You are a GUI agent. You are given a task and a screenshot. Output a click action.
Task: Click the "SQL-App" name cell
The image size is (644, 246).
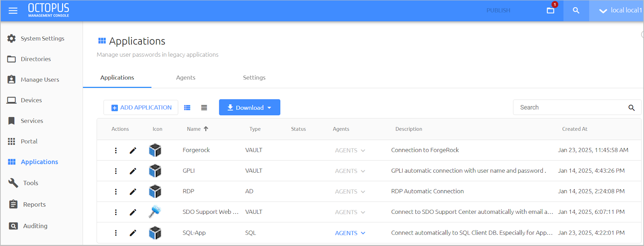pos(194,233)
